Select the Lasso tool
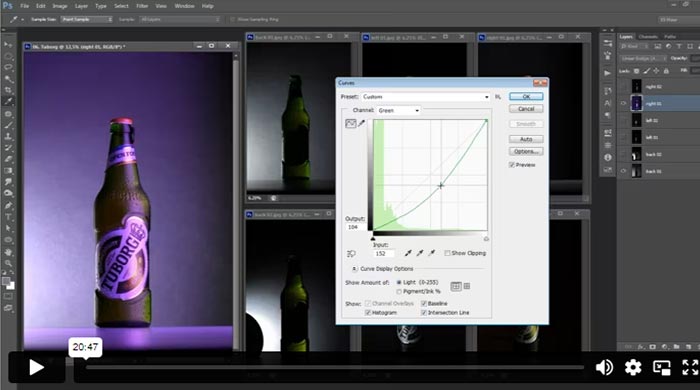The image size is (700, 390). pos(8,67)
